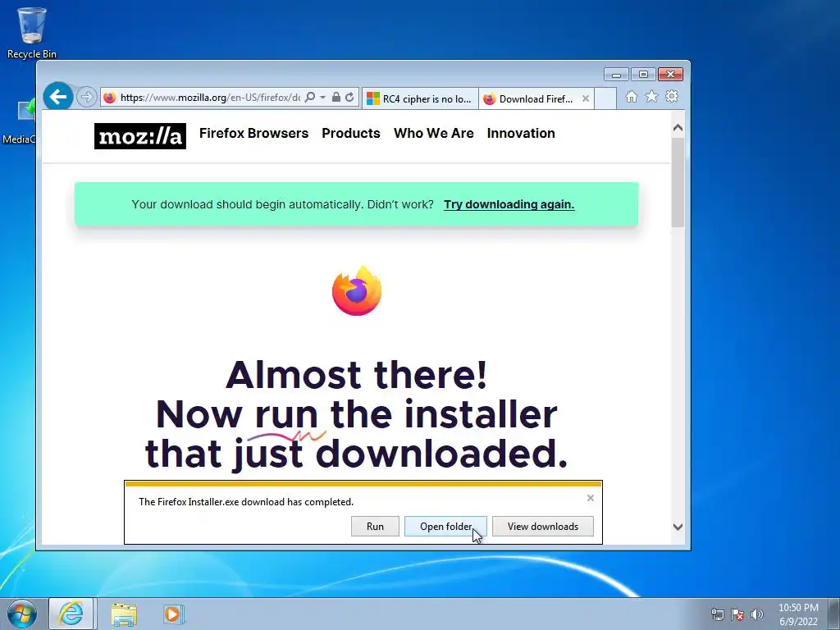Click the Firefox favicon in the address bar
The width and height of the screenshot is (840, 630).
109,98
